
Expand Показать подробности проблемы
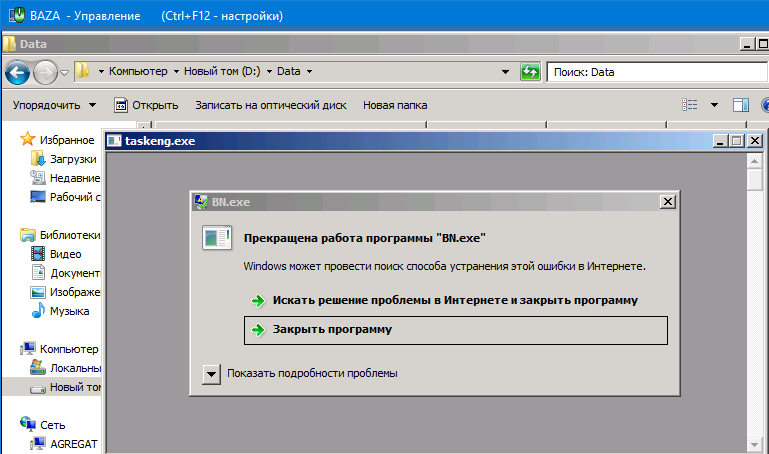point(211,374)
